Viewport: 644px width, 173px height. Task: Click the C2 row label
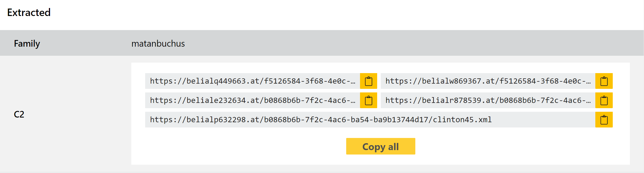point(19,114)
